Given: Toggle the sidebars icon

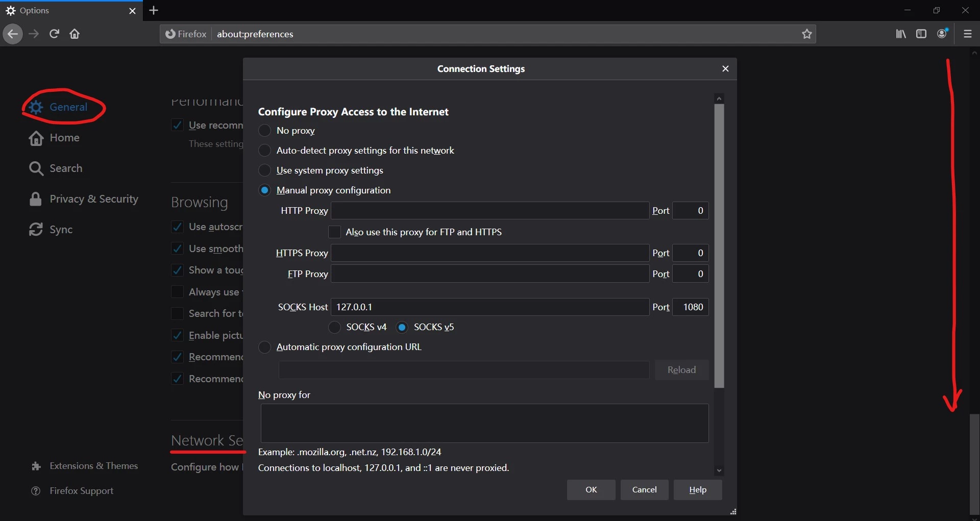Looking at the screenshot, I should pyautogui.click(x=921, y=34).
